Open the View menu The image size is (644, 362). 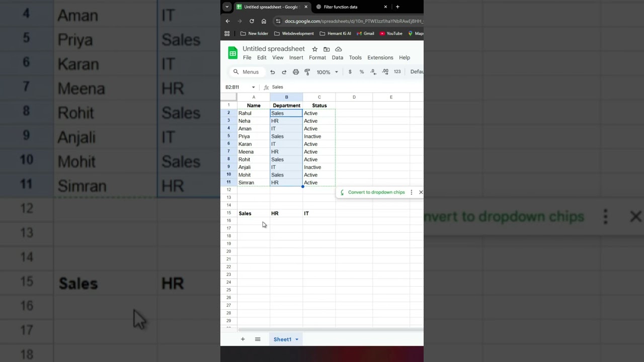click(278, 58)
